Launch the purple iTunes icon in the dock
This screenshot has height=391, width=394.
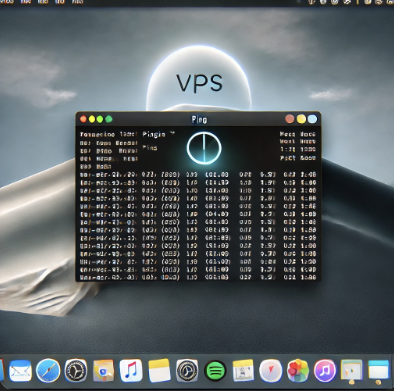click(x=325, y=371)
